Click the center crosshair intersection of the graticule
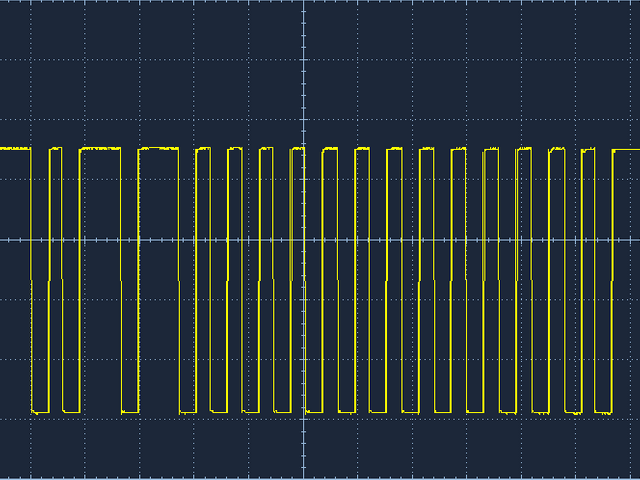 tap(303, 240)
